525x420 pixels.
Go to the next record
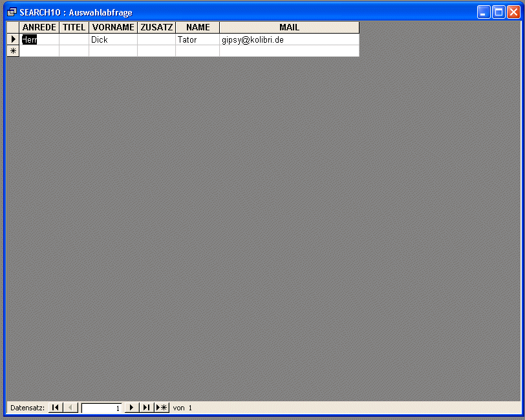coord(132,407)
